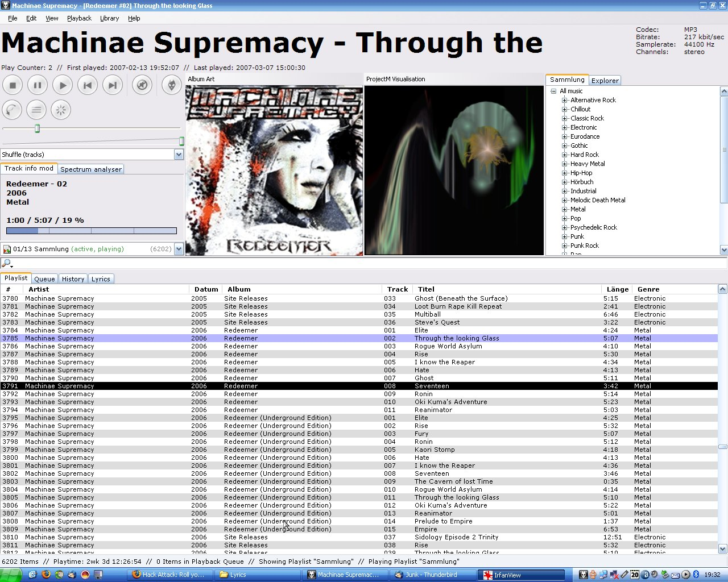Select the Industrial genre in the tree

[x=584, y=191]
